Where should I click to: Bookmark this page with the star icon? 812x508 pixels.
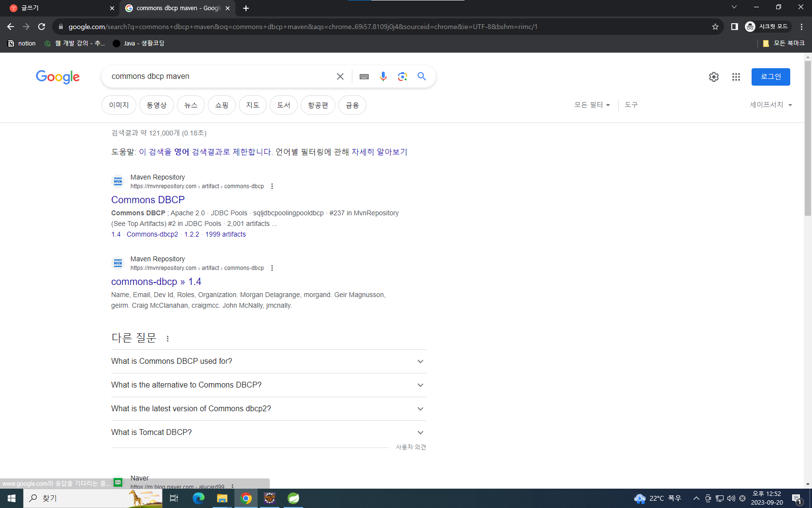(715, 27)
